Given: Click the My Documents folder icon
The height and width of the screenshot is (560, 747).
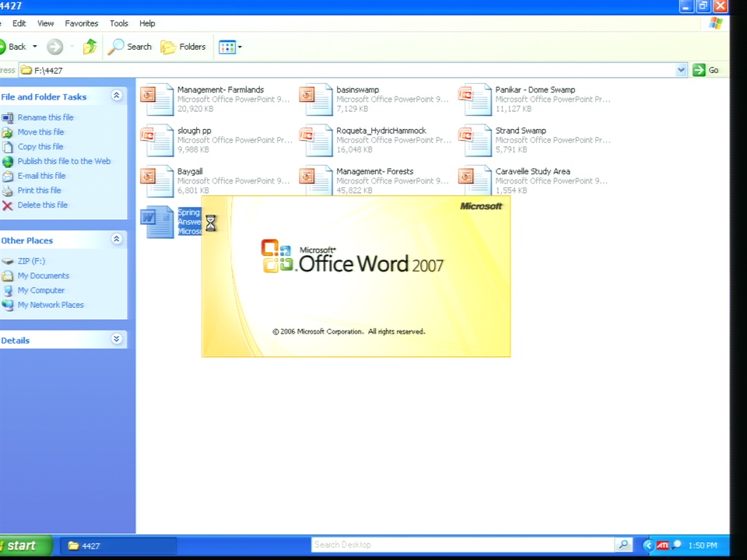Looking at the screenshot, I should [8, 275].
